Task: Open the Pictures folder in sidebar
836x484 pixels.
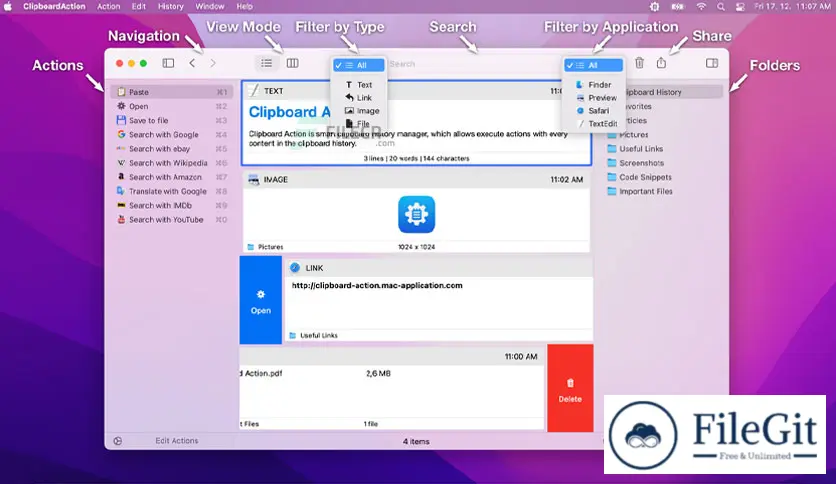Action: tap(665, 135)
